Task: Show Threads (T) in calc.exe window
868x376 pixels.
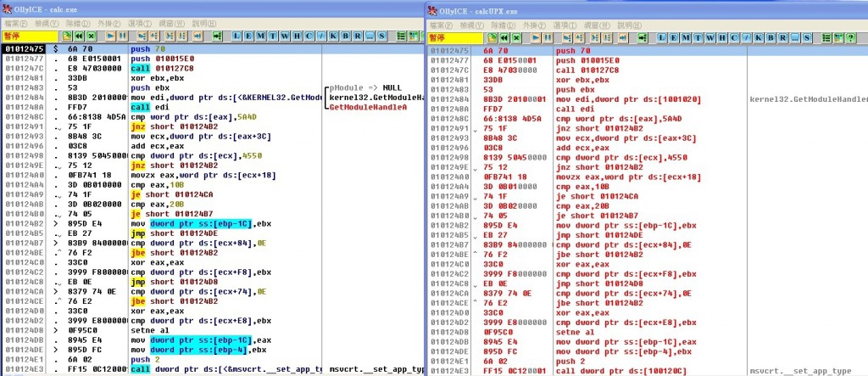Action: pyautogui.click(x=272, y=36)
